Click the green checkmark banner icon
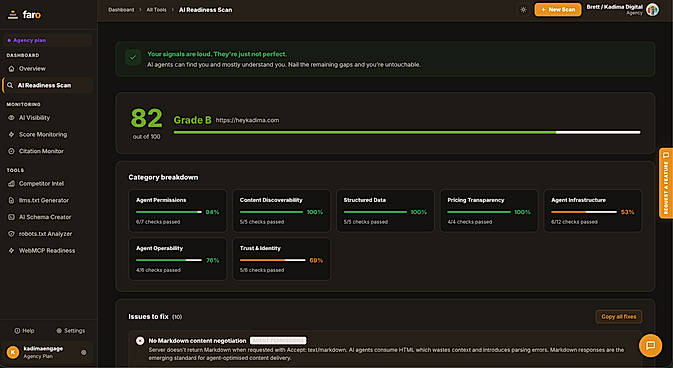673x368 pixels. pos(133,58)
